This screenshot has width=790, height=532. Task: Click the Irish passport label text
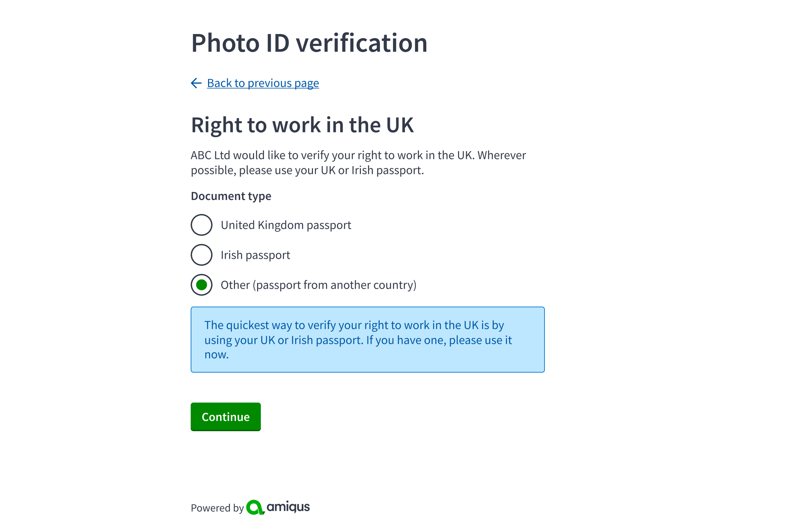pos(255,255)
